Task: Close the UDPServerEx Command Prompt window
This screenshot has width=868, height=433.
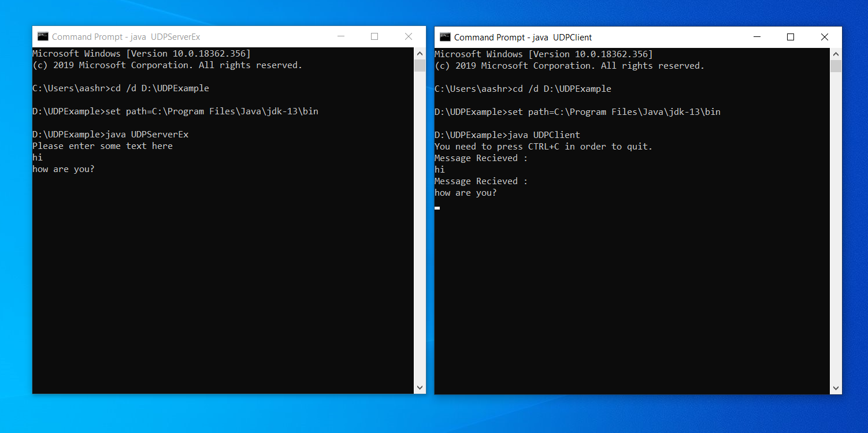Action: (x=409, y=36)
